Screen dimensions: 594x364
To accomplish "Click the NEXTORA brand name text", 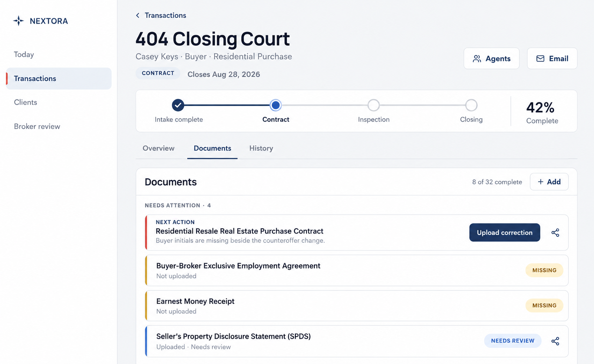I will (49, 21).
